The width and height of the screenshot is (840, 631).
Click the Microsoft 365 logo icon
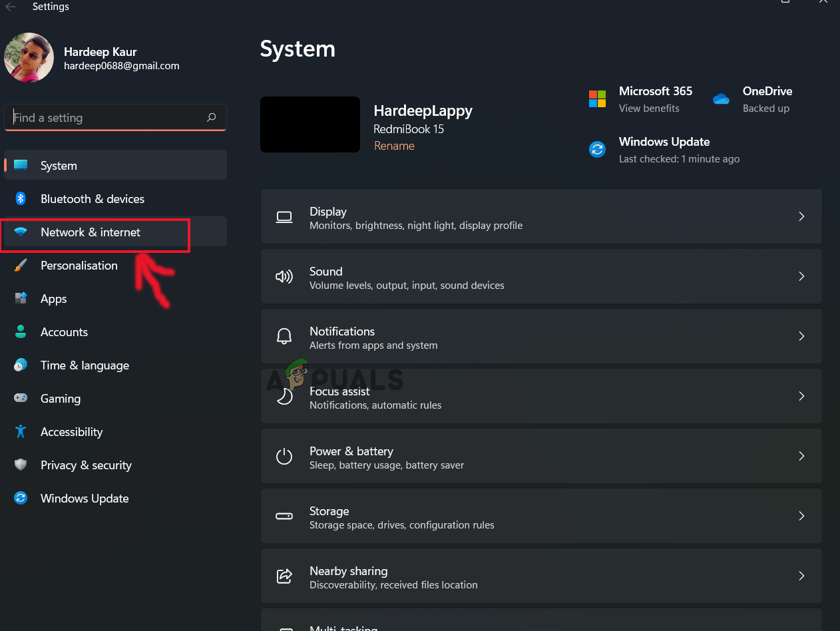597,99
